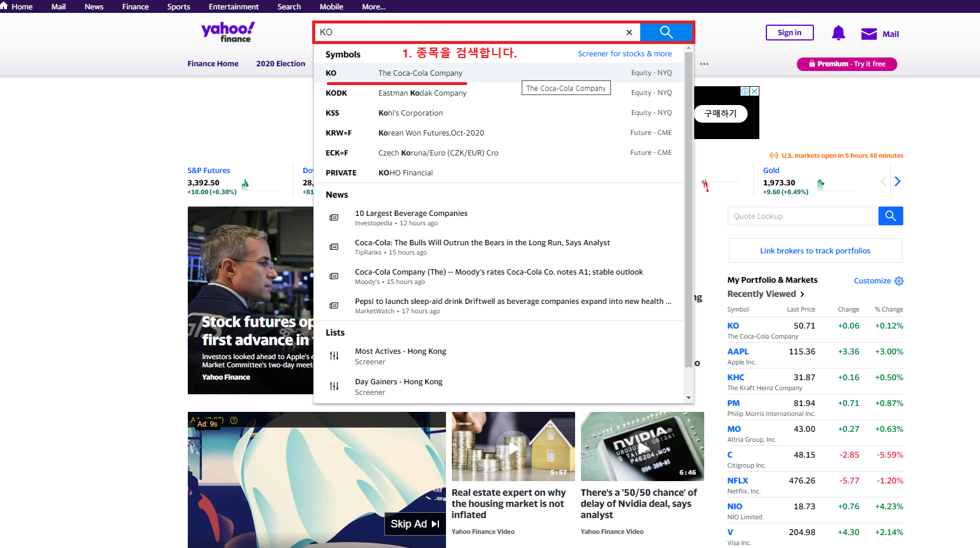Select ECK=F Czech Koruna/Euro suggestion
The image size is (980, 548).
tap(499, 153)
